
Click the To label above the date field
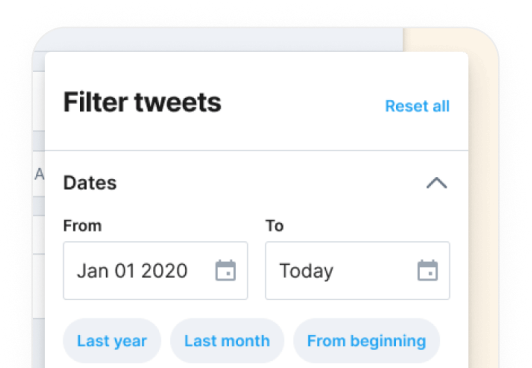[x=274, y=226]
